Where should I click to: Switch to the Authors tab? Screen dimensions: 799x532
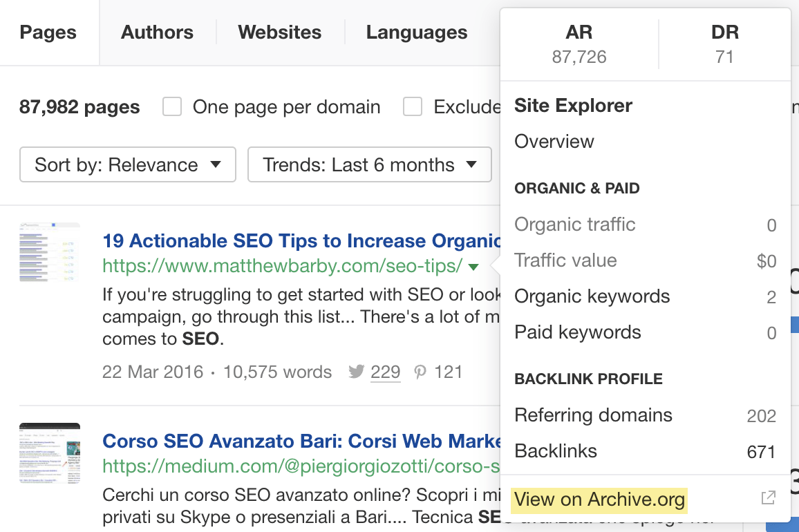point(157,32)
